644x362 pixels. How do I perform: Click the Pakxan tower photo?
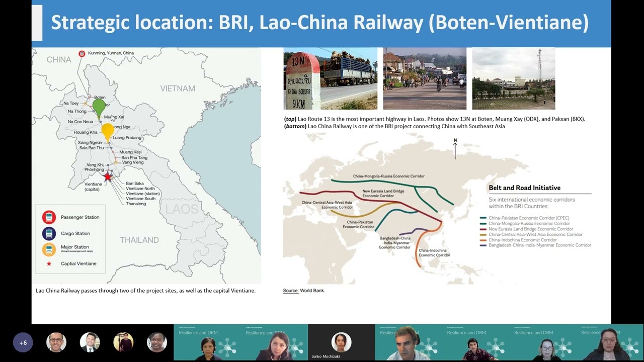click(x=514, y=78)
